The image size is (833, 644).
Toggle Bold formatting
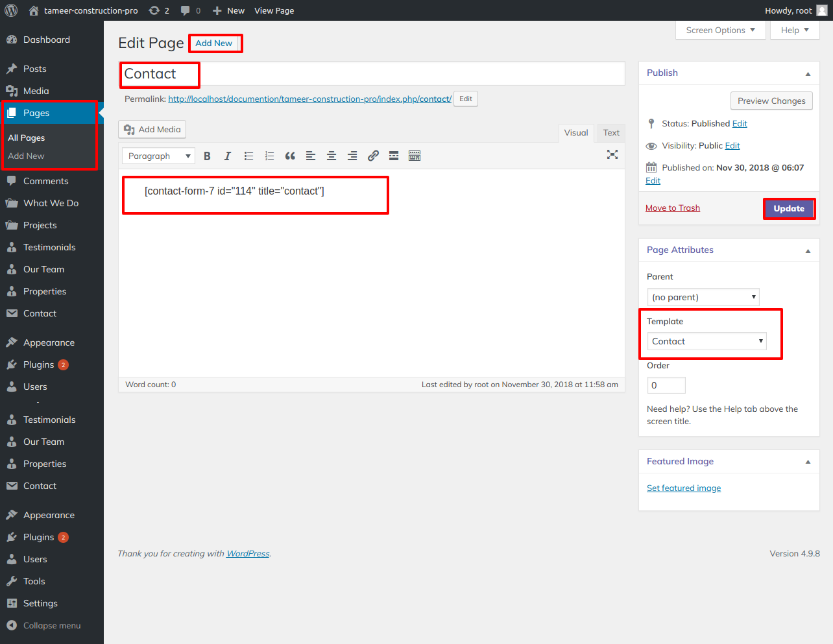[x=207, y=156]
